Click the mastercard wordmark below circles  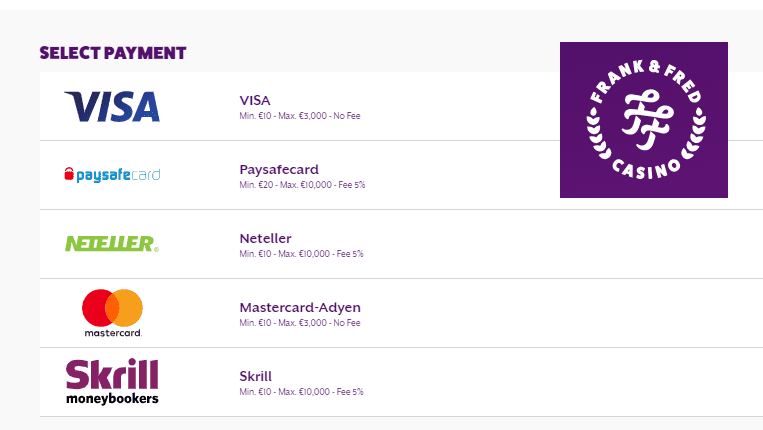coord(112,332)
